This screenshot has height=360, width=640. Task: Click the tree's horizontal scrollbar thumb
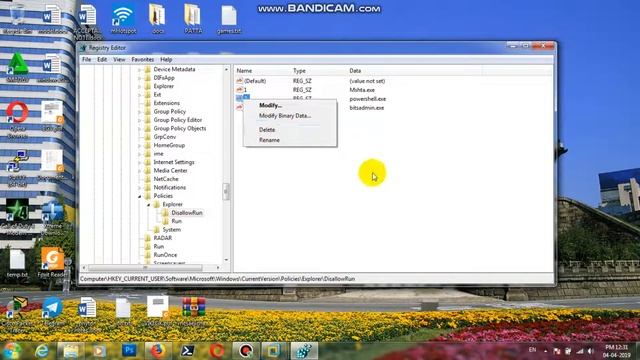point(145,268)
